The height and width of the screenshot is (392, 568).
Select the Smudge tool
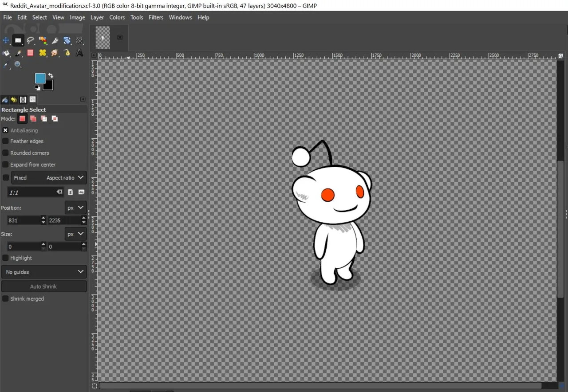(x=55, y=53)
